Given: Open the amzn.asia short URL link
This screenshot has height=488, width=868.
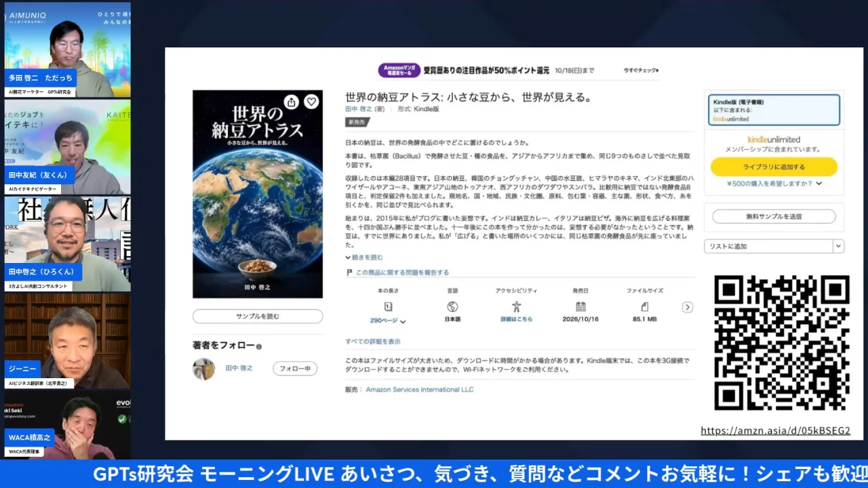Looking at the screenshot, I should tap(775, 431).
